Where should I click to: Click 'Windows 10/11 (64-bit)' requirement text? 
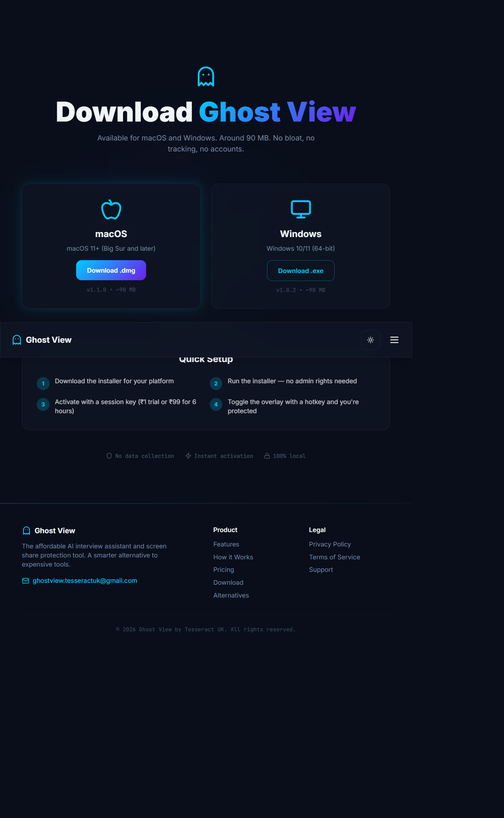pyautogui.click(x=301, y=248)
